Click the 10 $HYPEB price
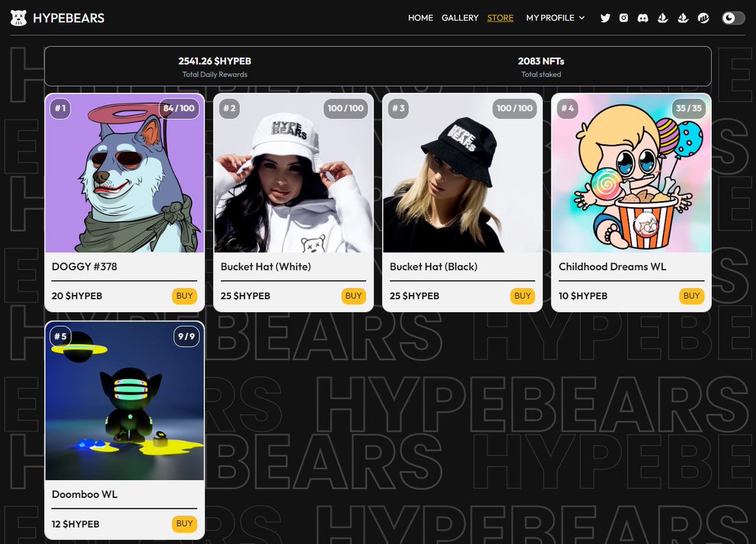756x544 pixels. 583,296
